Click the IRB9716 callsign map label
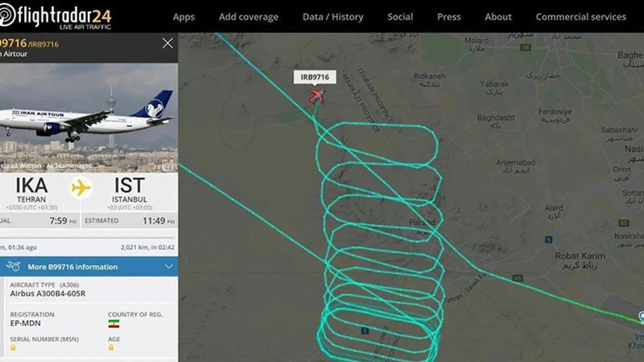 pyautogui.click(x=314, y=77)
